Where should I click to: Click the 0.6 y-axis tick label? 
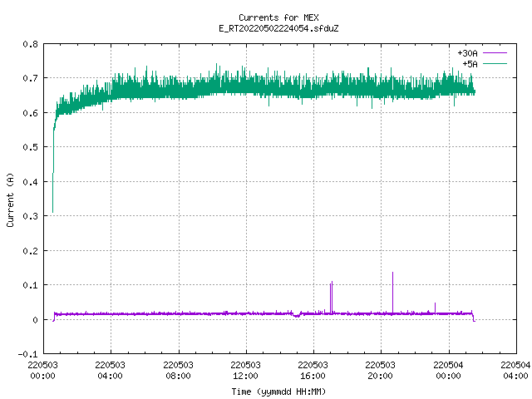tap(30, 113)
